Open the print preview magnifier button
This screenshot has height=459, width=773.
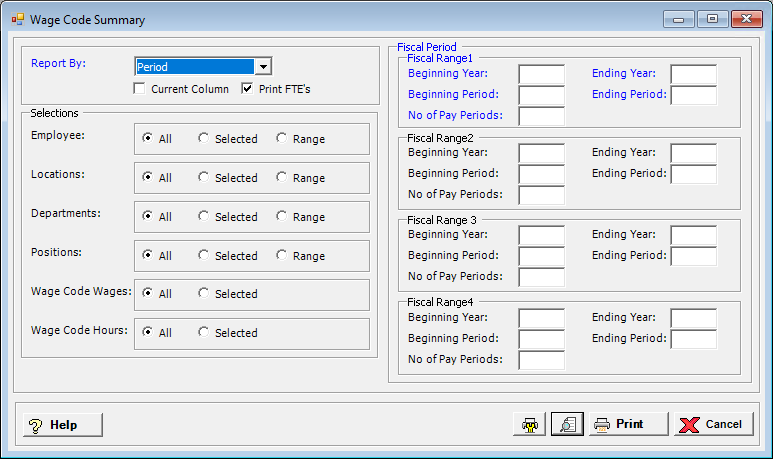tap(567, 424)
